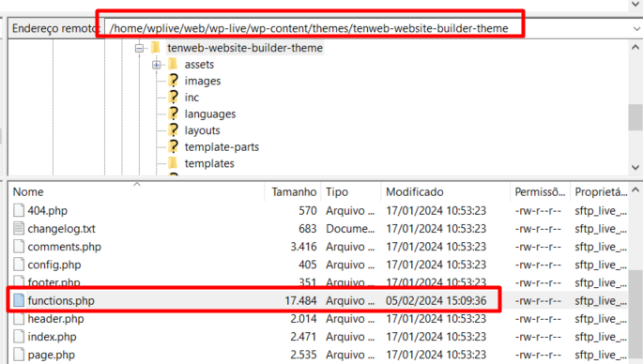Click the 2.471 size of index.php

click(x=303, y=337)
